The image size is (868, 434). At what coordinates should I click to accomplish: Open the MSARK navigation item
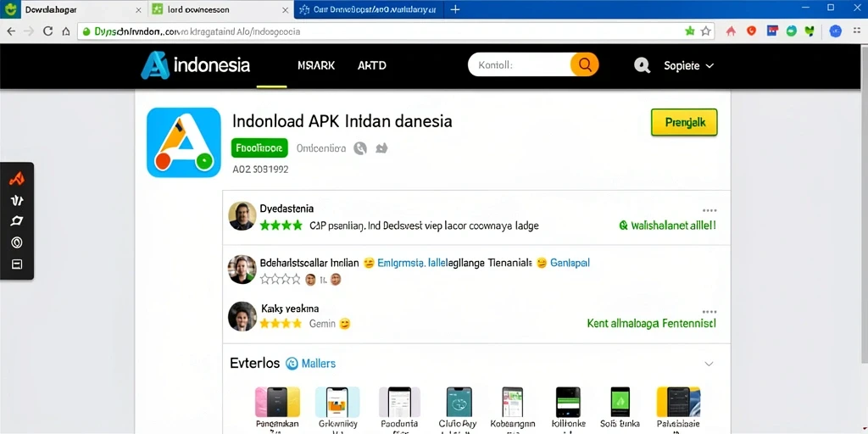(x=316, y=65)
